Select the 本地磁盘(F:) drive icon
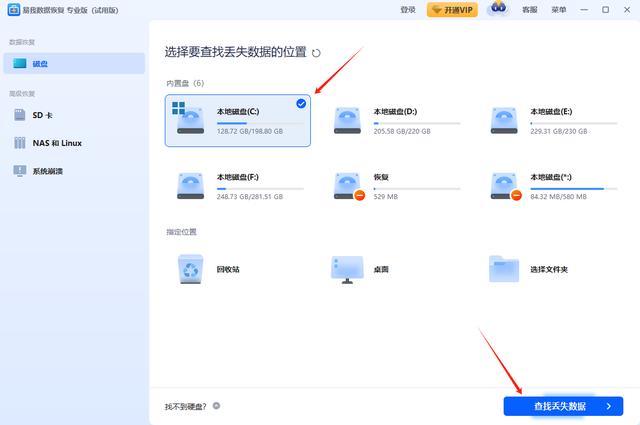 (x=190, y=186)
